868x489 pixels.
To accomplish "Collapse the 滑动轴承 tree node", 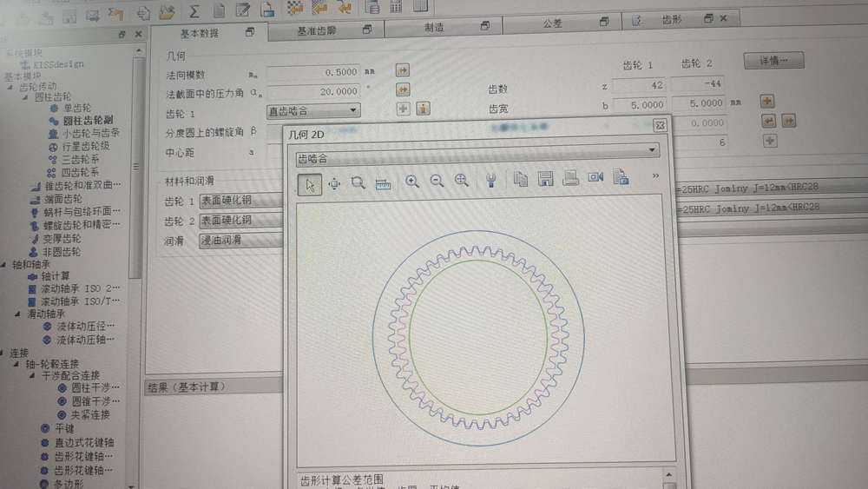I will pyautogui.click(x=17, y=314).
